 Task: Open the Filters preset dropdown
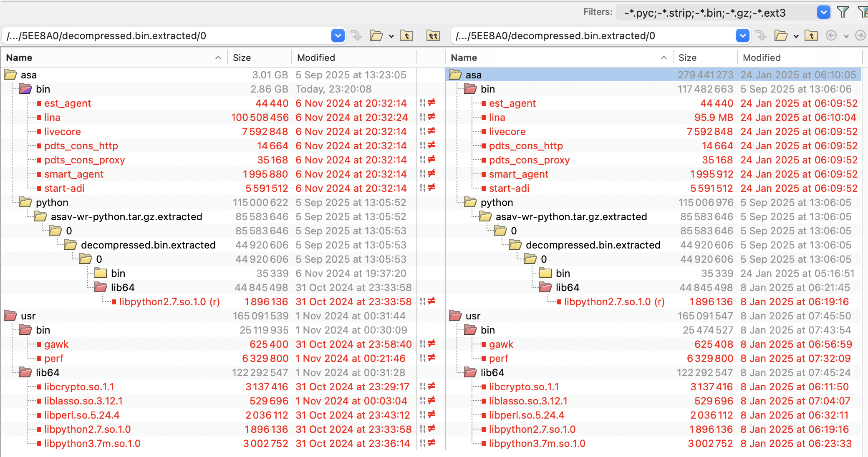[823, 13]
